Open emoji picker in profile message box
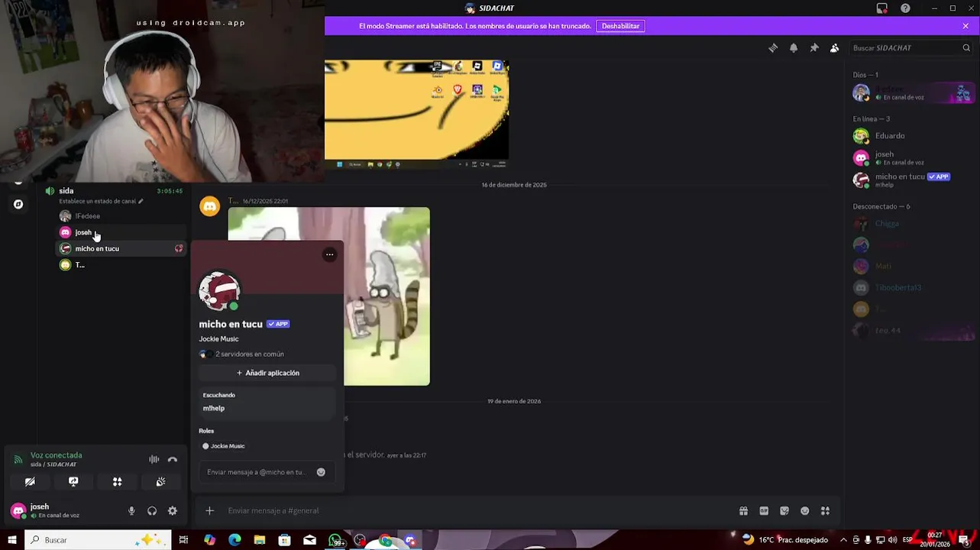This screenshot has height=550, width=980. 321,472
